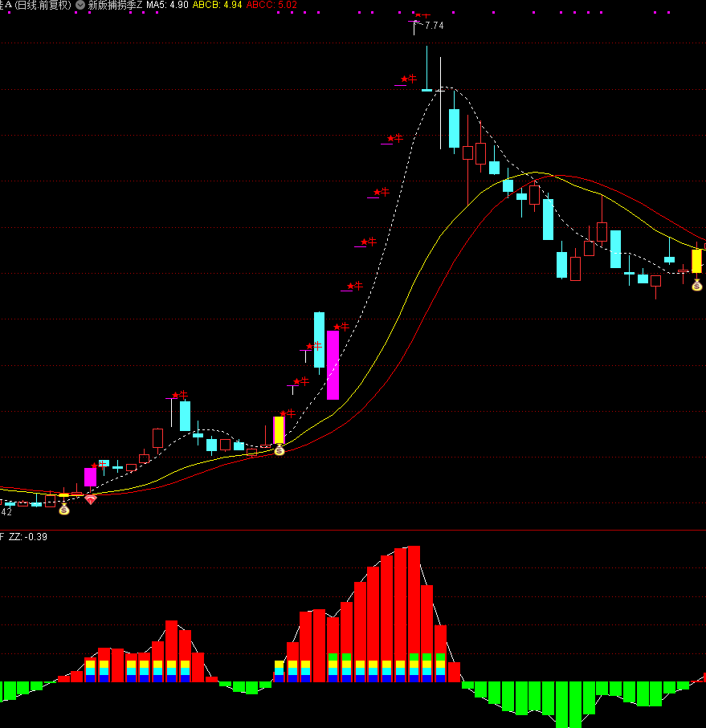Click the 日线 前复权 period label
706x728 pixels.
pos(43,5)
